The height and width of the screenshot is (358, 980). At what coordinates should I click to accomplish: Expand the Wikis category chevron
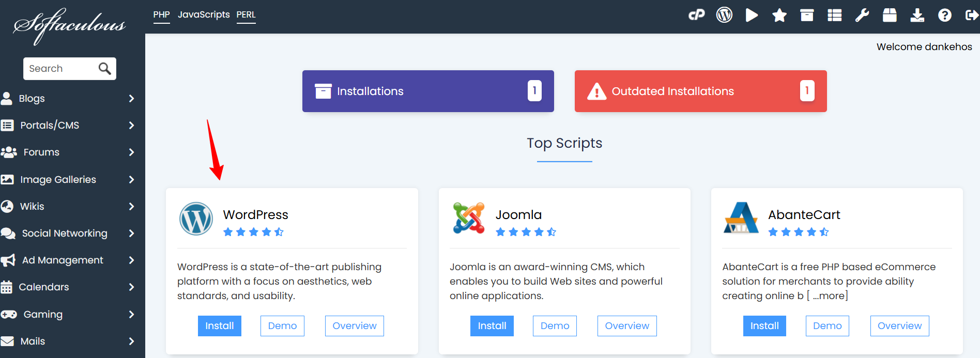pyautogui.click(x=131, y=206)
